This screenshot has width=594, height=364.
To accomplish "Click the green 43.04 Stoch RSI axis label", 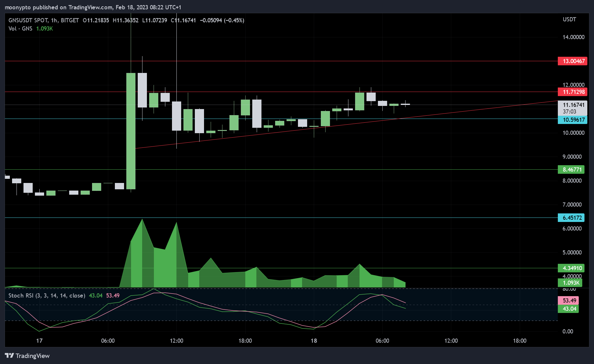I will (x=568, y=309).
